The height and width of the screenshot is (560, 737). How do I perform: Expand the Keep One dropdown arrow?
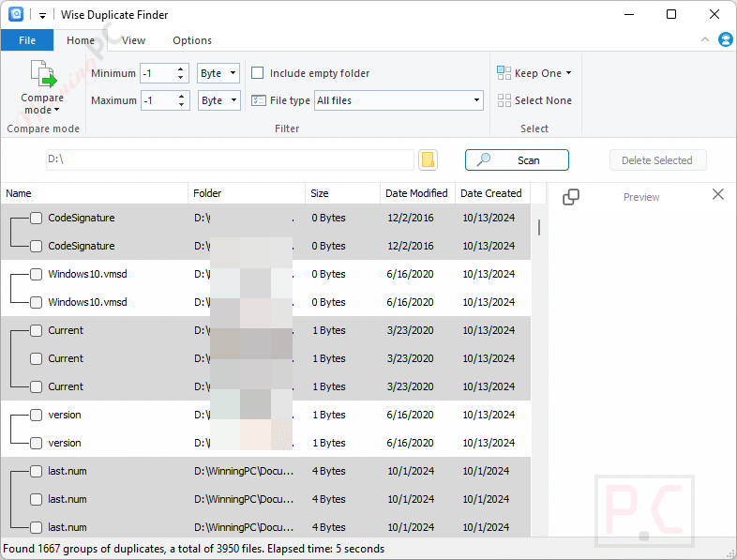pyautogui.click(x=569, y=73)
